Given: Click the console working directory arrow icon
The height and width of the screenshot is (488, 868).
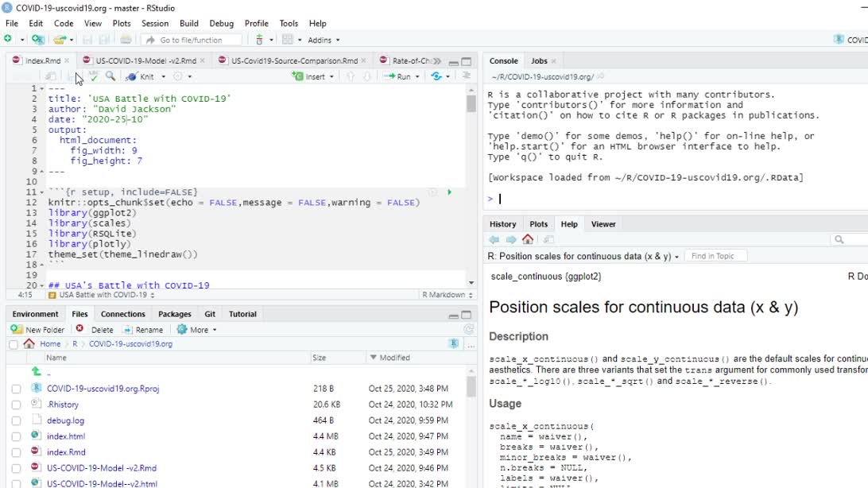Looking at the screenshot, I should tap(600, 77).
